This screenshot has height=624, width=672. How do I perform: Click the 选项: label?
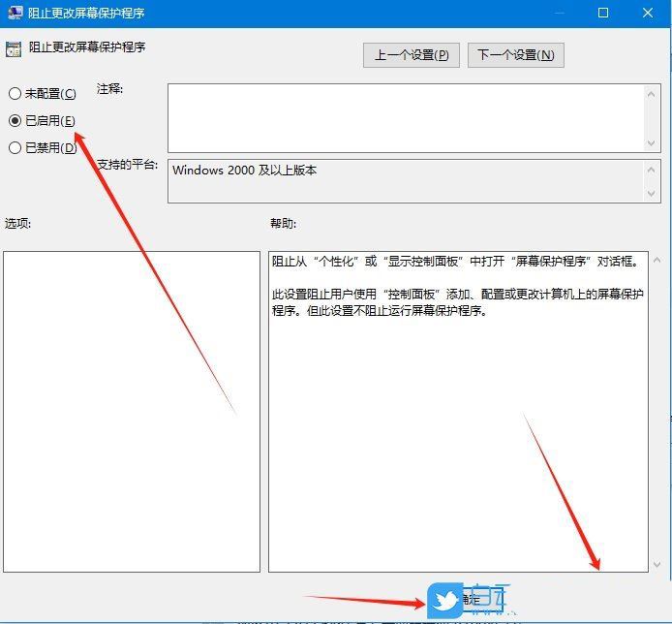tap(17, 224)
